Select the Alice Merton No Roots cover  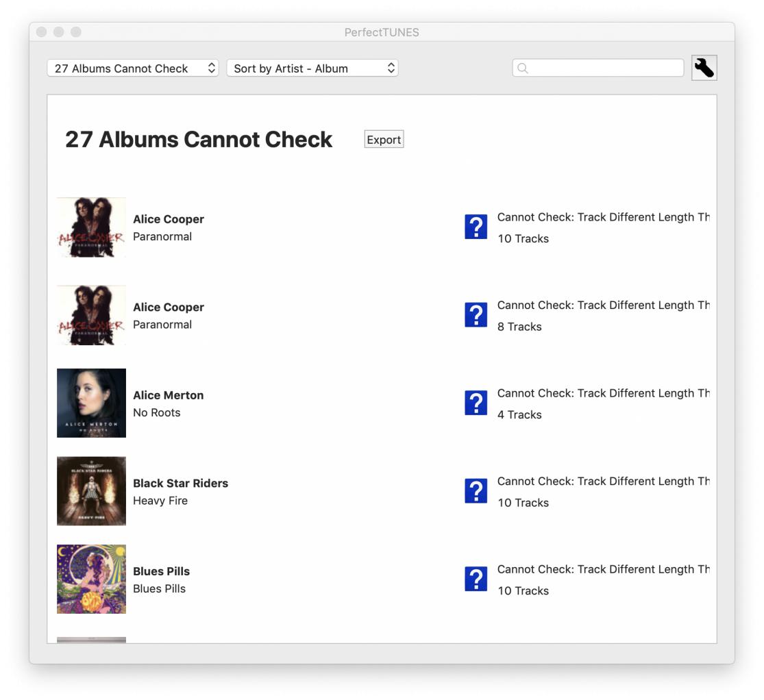[x=91, y=403]
